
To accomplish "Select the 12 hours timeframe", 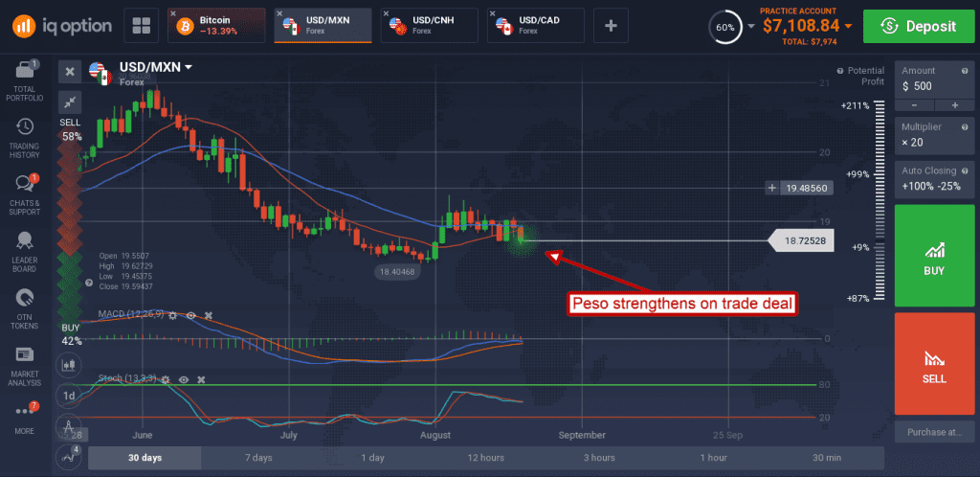I will click(485, 458).
